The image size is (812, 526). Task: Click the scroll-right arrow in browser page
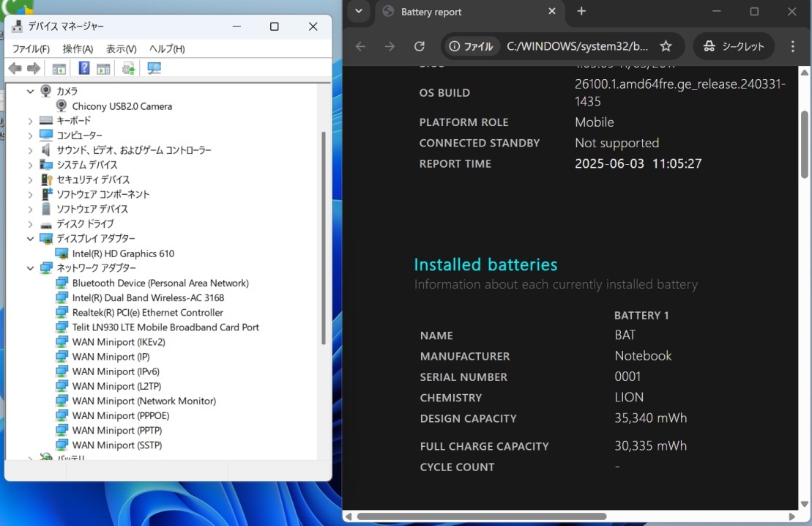coord(791,516)
